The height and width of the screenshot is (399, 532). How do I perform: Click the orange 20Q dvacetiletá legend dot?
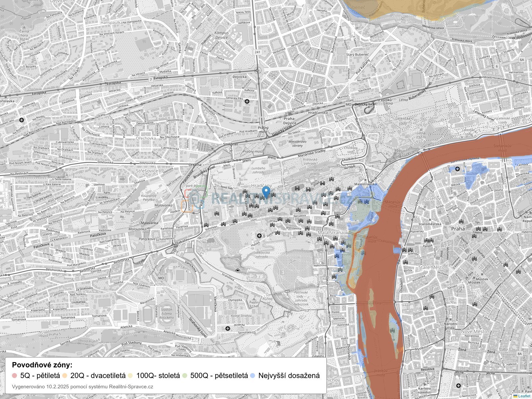point(65,376)
